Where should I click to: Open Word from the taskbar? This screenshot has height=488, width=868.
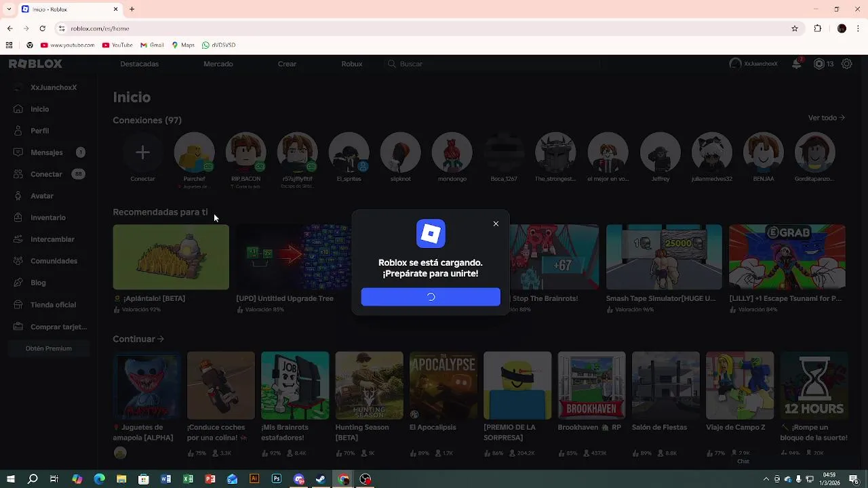point(166,479)
